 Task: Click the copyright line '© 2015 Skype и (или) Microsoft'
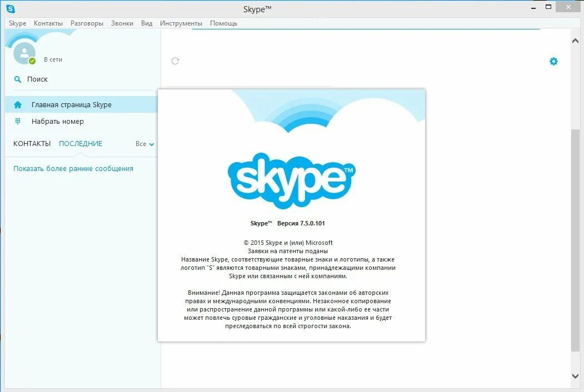click(x=288, y=243)
